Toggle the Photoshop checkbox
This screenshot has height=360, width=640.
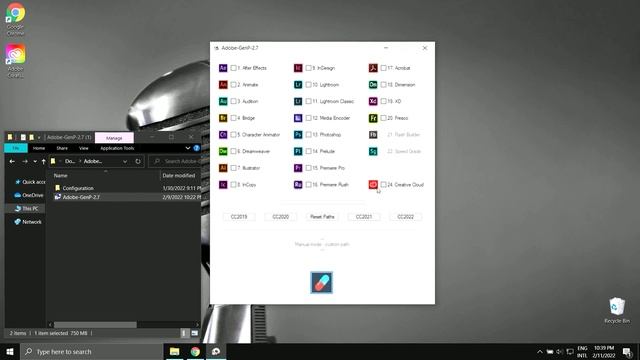[309, 134]
